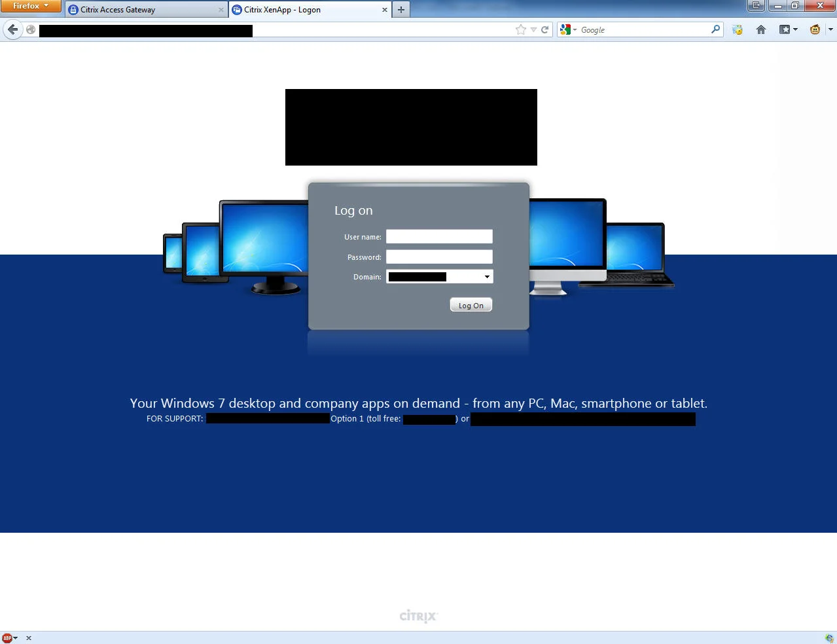
Task: Open the Firefox application menu button
Action: (x=30, y=6)
